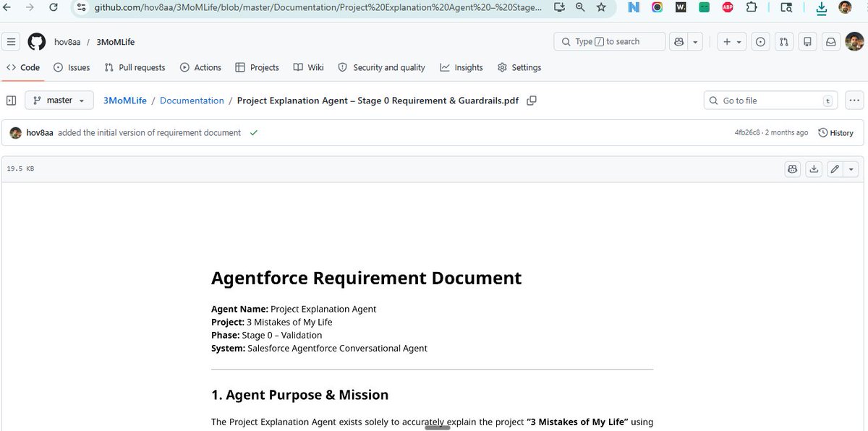The width and height of the screenshot is (868, 431).
Task: Expand the edit options dropdown arrow
Action: 851,168
